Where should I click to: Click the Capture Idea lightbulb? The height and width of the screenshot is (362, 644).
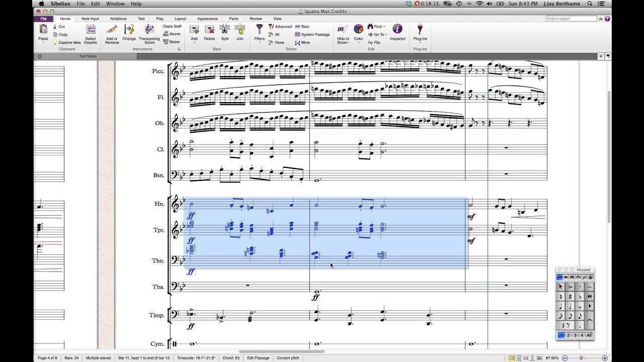click(55, 42)
